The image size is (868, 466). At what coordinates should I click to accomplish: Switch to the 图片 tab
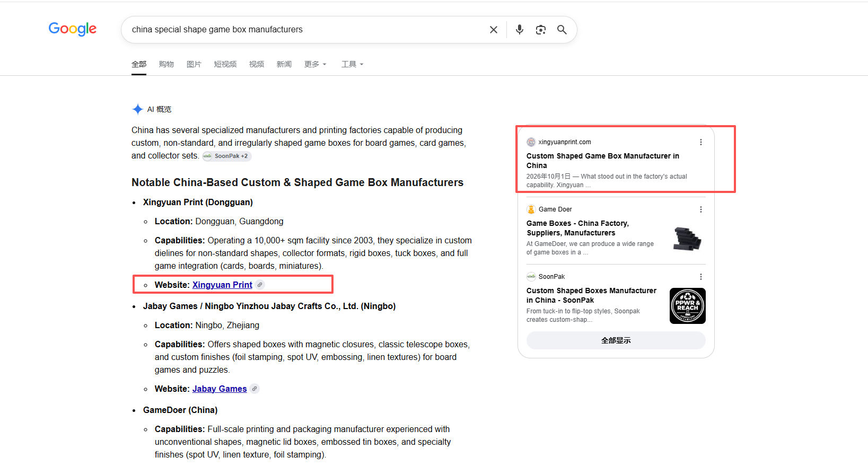(194, 64)
